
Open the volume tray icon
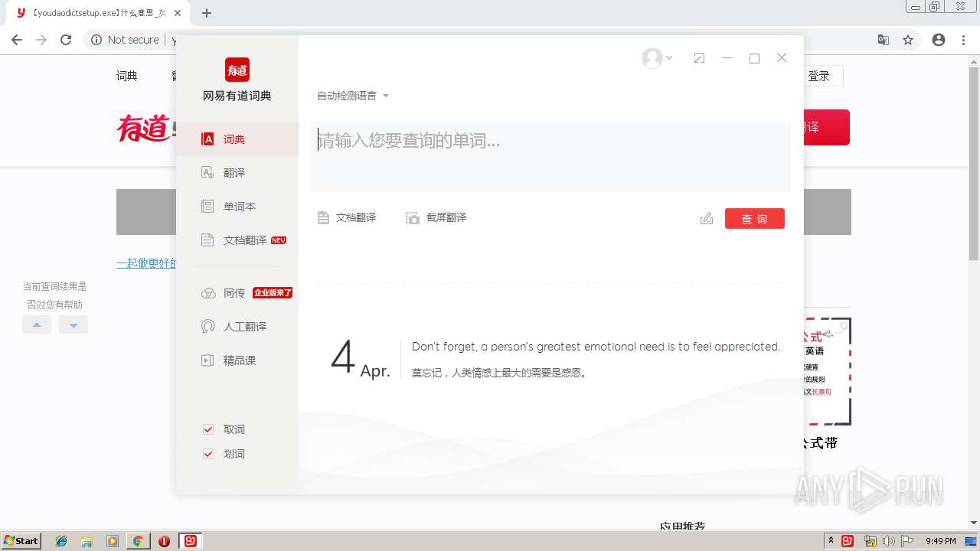(889, 541)
